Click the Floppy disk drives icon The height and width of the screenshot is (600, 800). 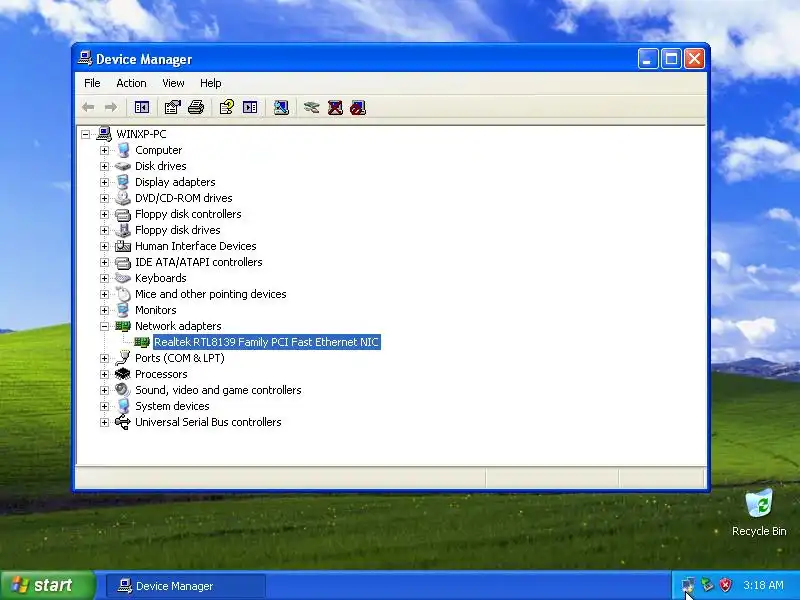pyautogui.click(x=123, y=230)
